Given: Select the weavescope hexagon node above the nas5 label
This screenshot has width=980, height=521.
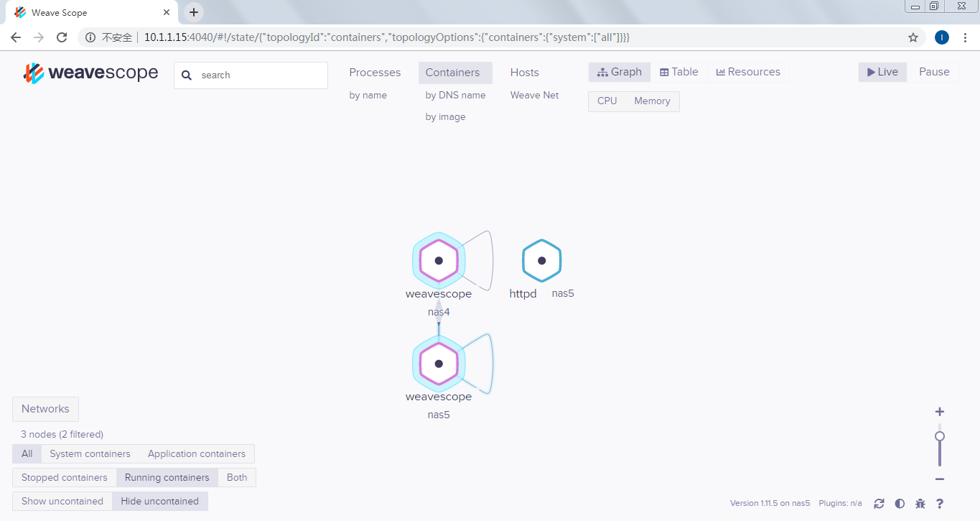Looking at the screenshot, I should coord(439,364).
